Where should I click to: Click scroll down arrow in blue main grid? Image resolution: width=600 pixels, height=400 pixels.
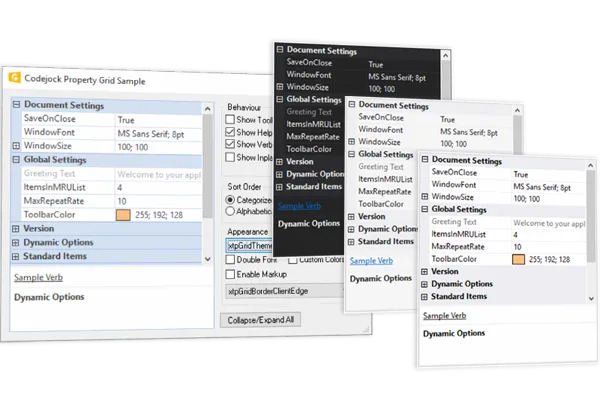point(207,259)
